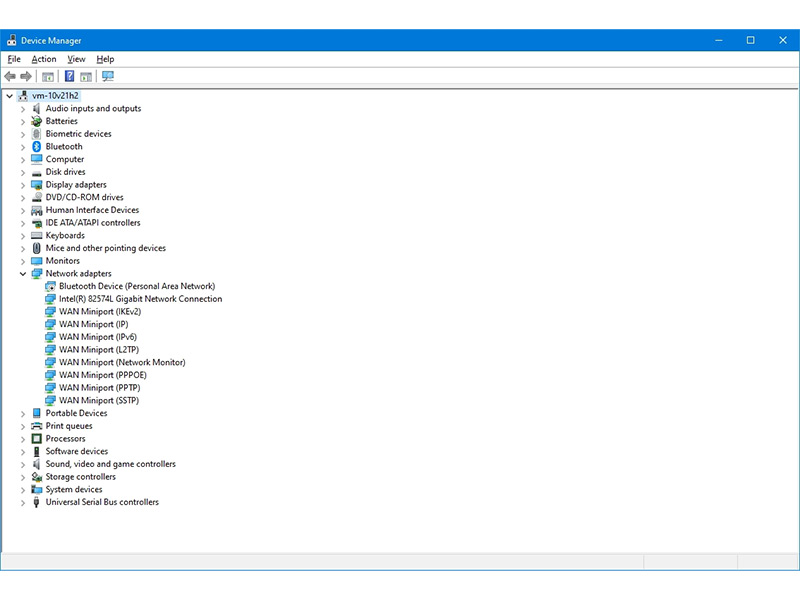This screenshot has width=800, height=600.
Task: Select the Mice and other pointing devices icon
Action: pyautogui.click(x=36, y=248)
